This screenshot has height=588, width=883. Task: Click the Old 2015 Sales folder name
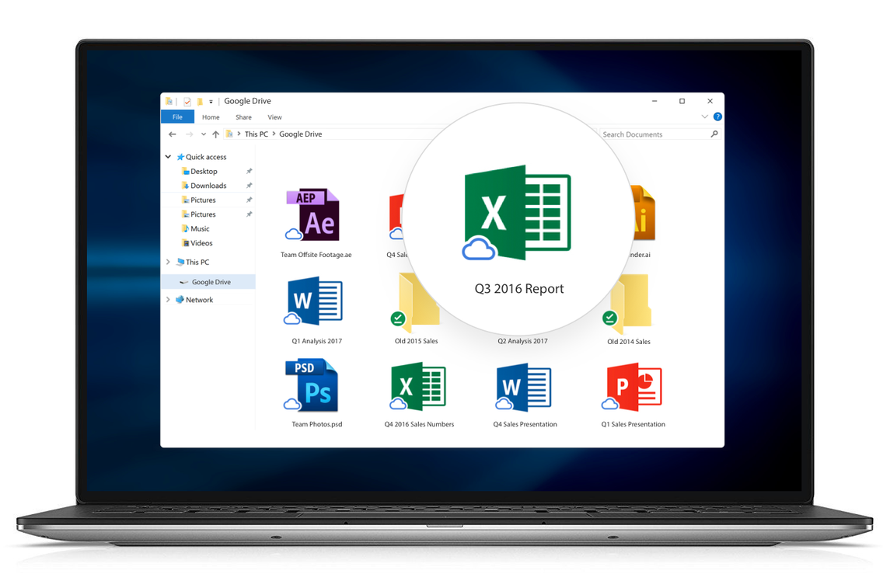coord(416,341)
